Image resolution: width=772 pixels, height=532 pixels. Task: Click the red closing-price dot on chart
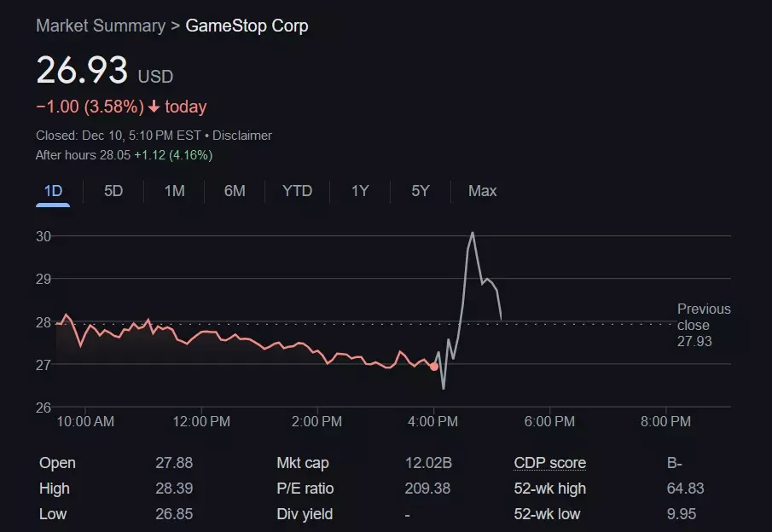point(434,367)
